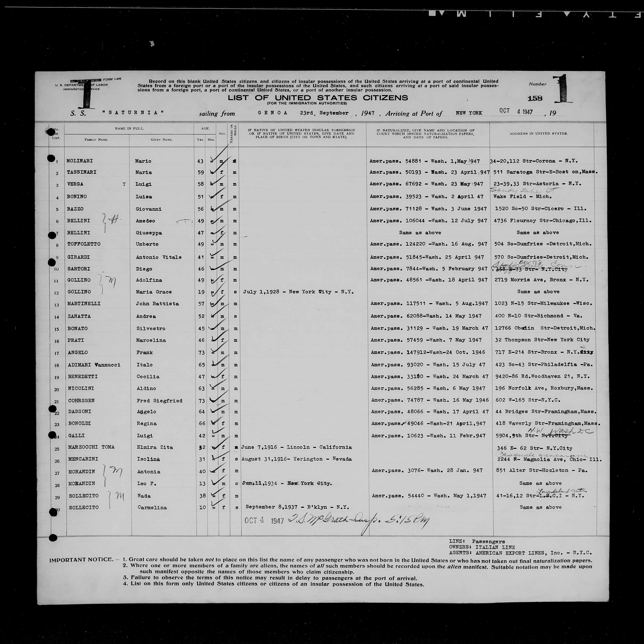Click passport entry 147912-Wash-24 Oct. 1946
Viewport: 644px width, 644px height.
click(428, 352)
